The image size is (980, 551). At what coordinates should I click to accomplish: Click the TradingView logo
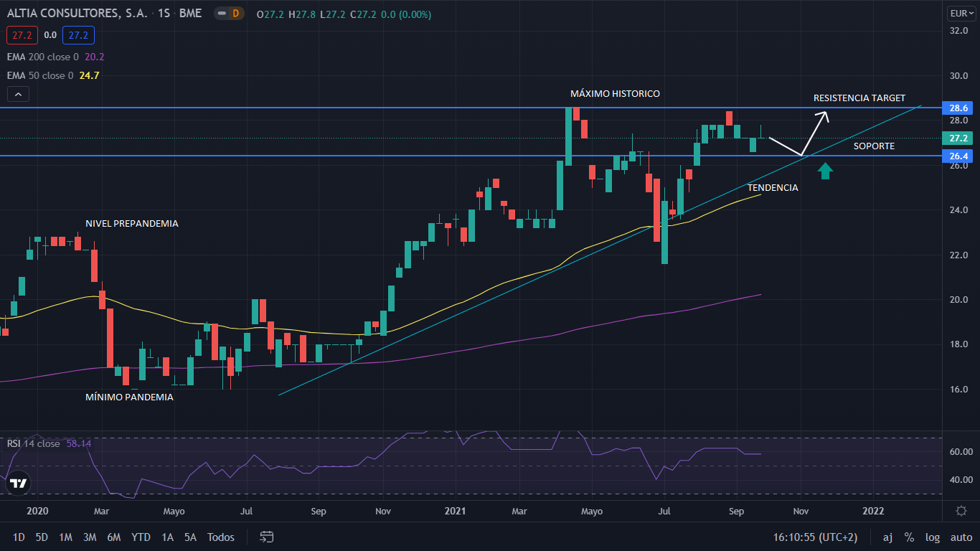[x=19, y=483]
